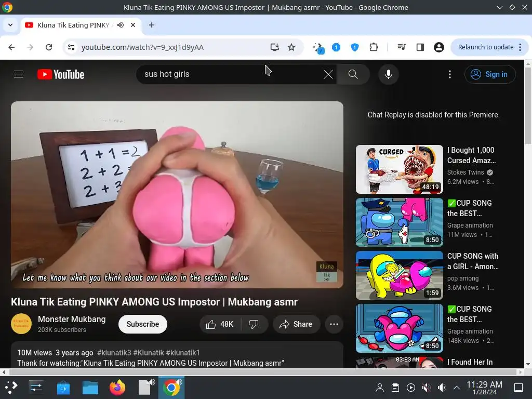The width and height of the screenshot is (532, 399).
Task: Open Cursed Amazon video thumbnail
Action: coord(400,169)
